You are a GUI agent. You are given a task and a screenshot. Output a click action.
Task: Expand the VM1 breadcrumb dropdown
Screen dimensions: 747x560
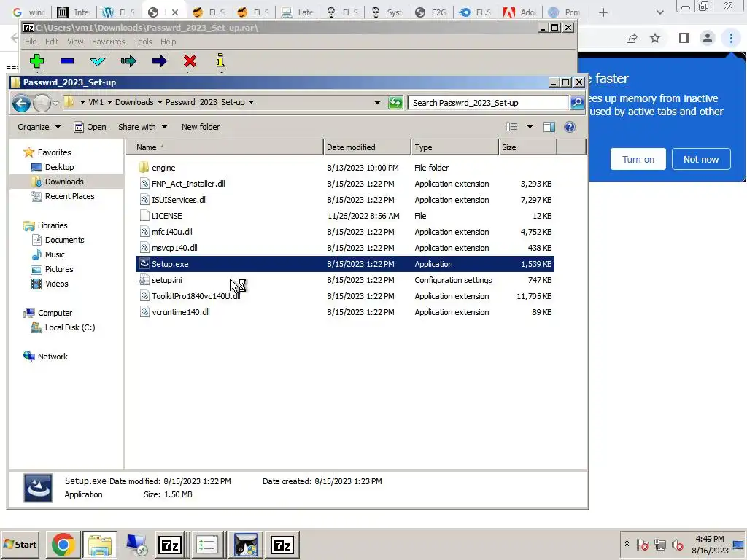[109, 102]
